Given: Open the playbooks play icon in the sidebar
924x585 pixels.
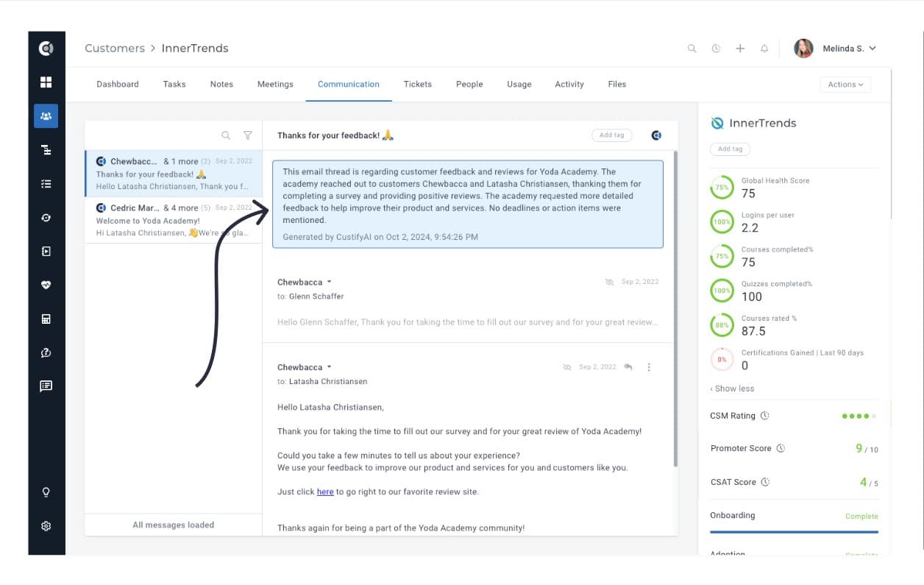Looking at the screenshot, I should (46, 252).
